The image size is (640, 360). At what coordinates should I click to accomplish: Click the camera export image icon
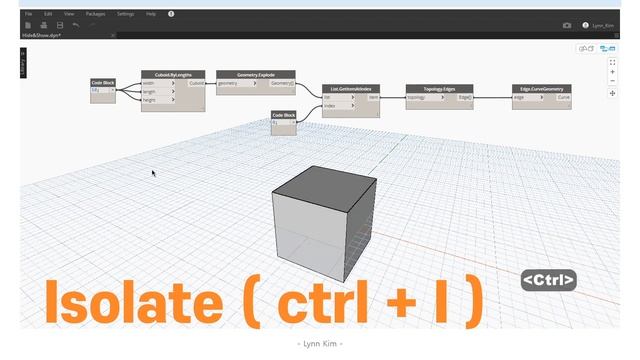pos(567,25)
